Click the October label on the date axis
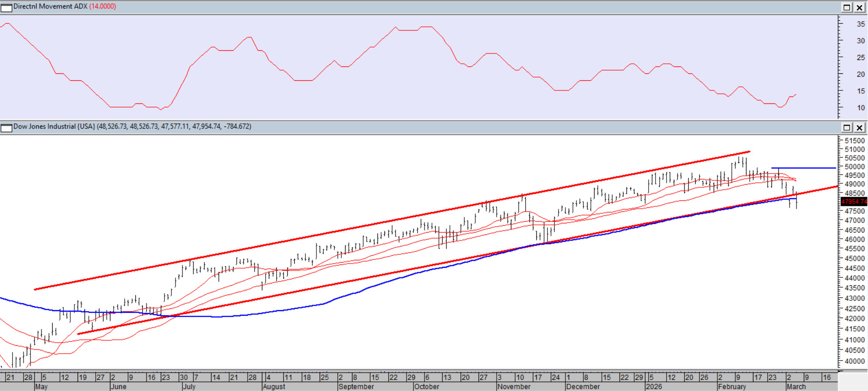Image resolution: width=868 pixels, height=391 pixels. click(x=426, y=387)
